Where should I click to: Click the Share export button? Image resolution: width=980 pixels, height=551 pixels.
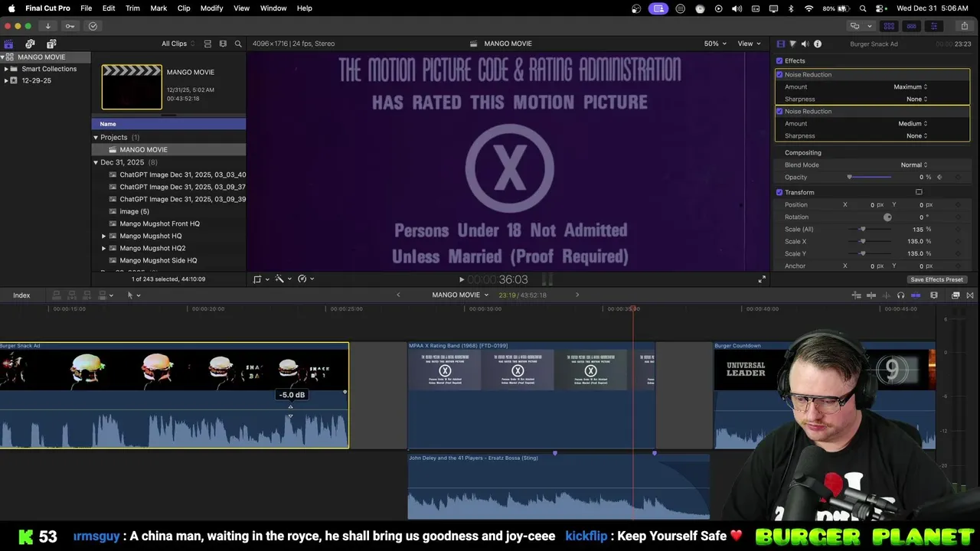coord(964,26)
